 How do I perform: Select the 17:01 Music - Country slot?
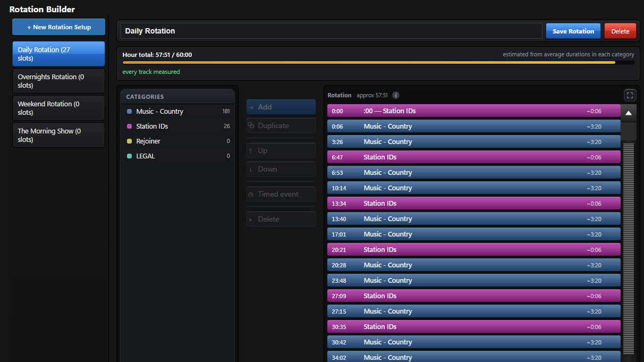coord(474,234)
